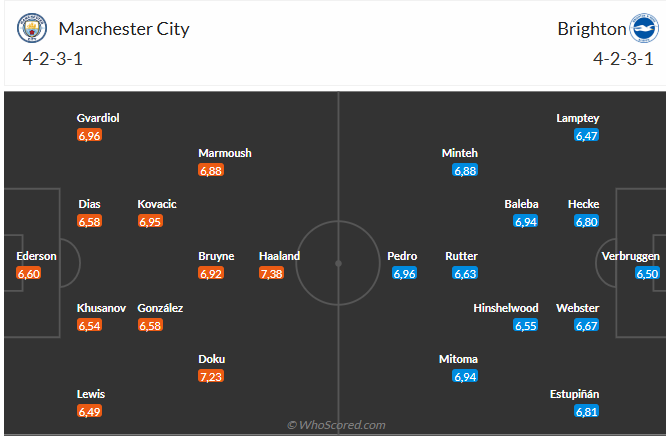Select Doku's 7,23 rating badge
Screen dimensions: 666x436
pyautogui.click(x=211, y=377)
